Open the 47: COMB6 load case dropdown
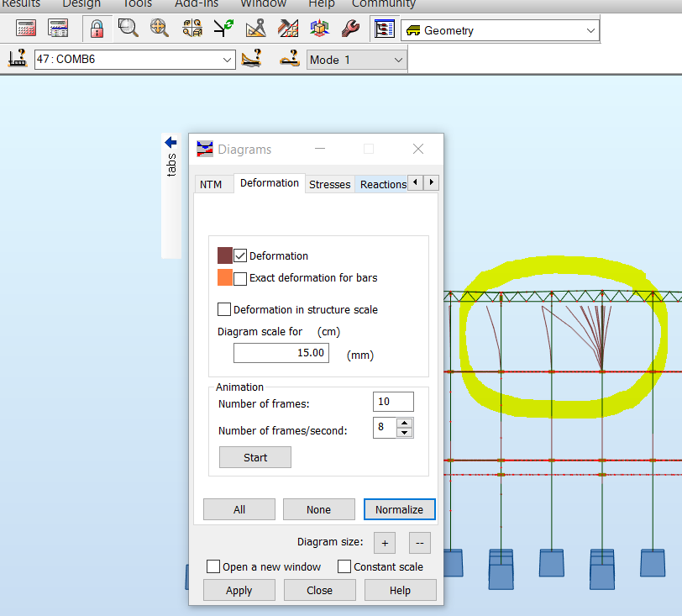Screen dimensions: 682x616 (x=225, y=60)
